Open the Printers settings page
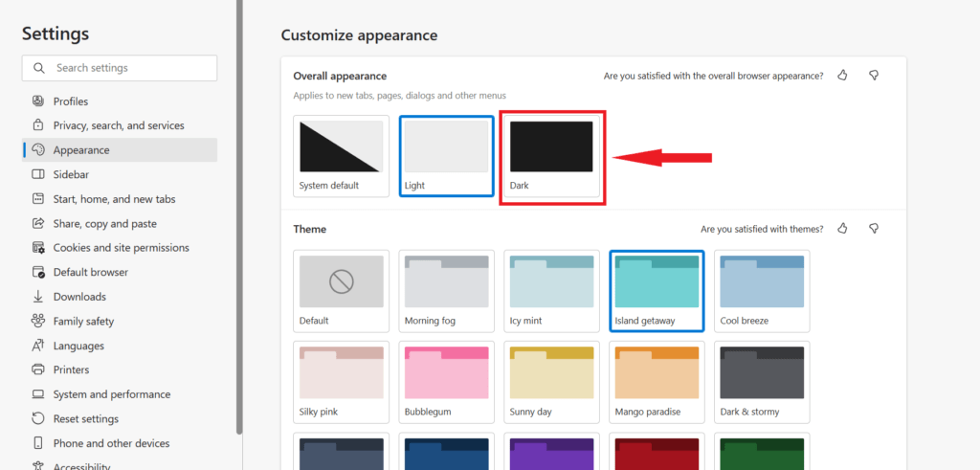980x470 pixels. click(120, 369)
